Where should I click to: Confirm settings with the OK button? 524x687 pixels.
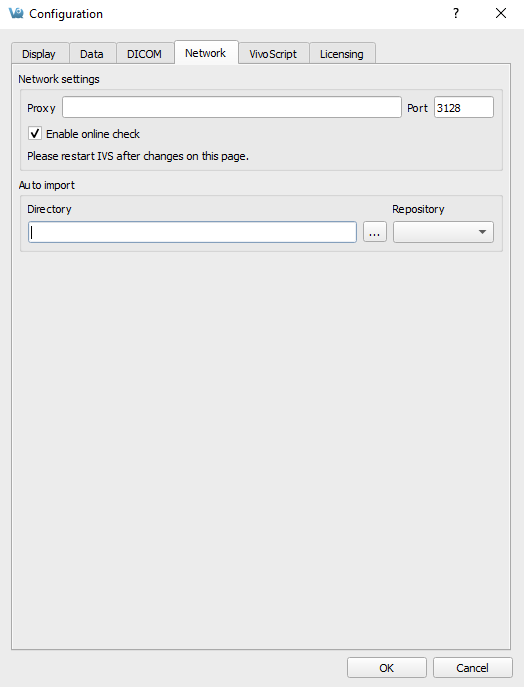click(x=386, y=668)
